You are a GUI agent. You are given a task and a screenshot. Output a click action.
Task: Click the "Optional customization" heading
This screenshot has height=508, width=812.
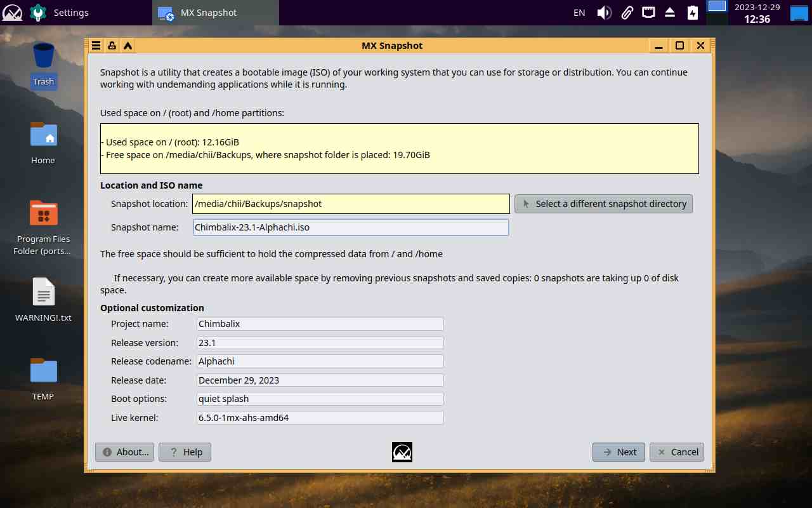(152, 308)
